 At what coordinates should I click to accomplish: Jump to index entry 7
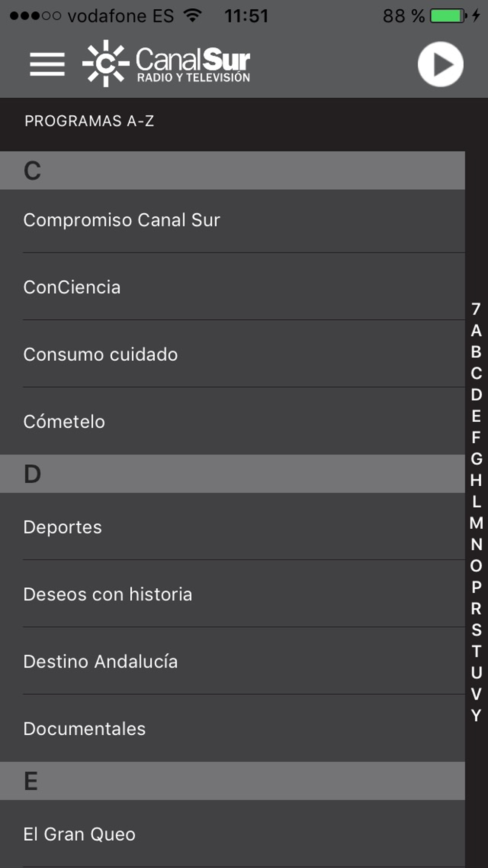click(x=476, y=309)
